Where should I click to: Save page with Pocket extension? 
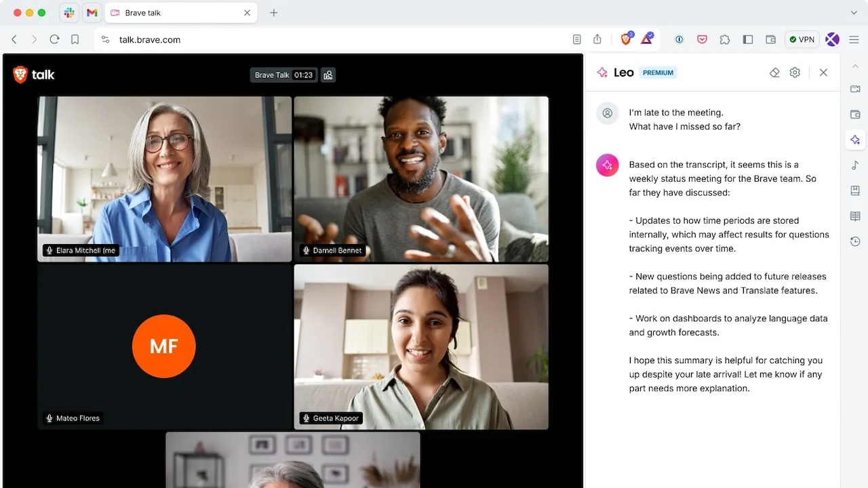[702, 40]
